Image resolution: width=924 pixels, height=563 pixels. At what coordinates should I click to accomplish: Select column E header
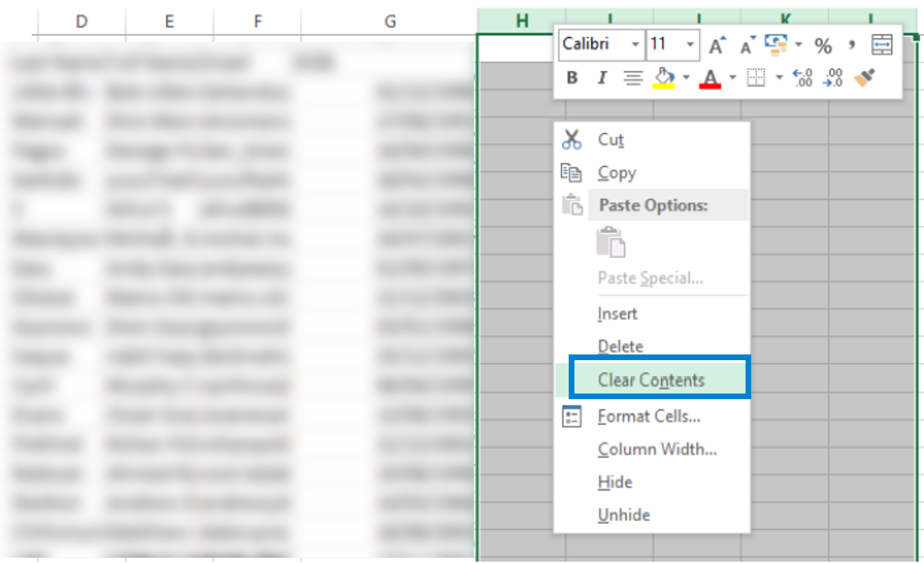(170, 21)
